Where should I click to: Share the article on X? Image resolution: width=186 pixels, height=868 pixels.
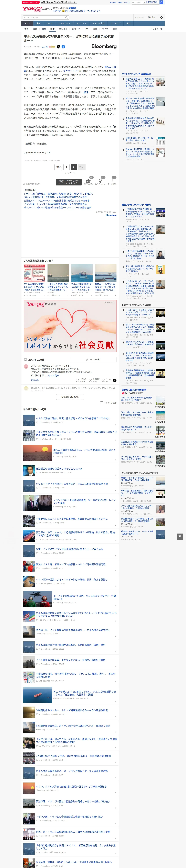(x=59, y=47)
